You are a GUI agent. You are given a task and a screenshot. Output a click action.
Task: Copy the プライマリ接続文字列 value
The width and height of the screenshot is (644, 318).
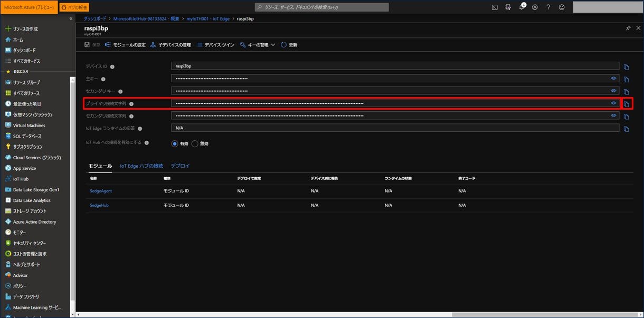626,104
